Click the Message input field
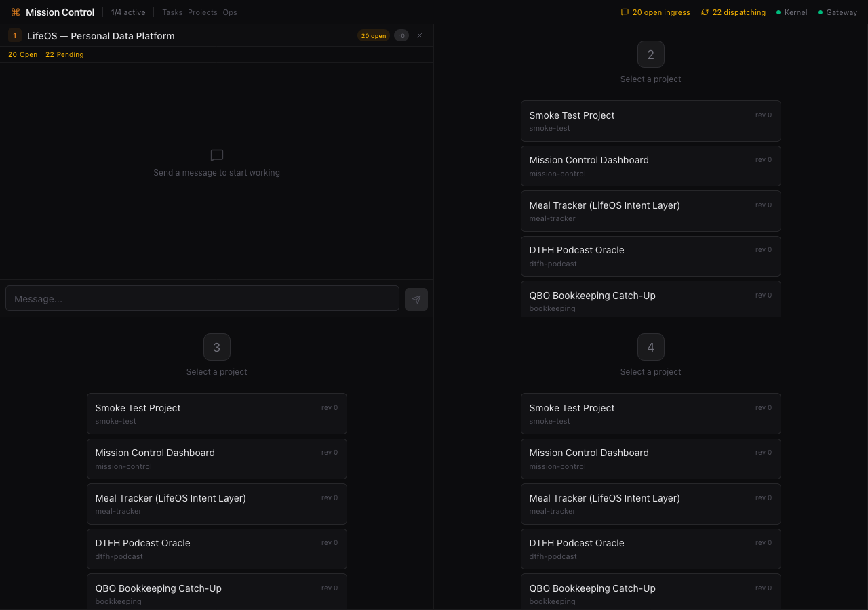 click(x=202, y=298)
